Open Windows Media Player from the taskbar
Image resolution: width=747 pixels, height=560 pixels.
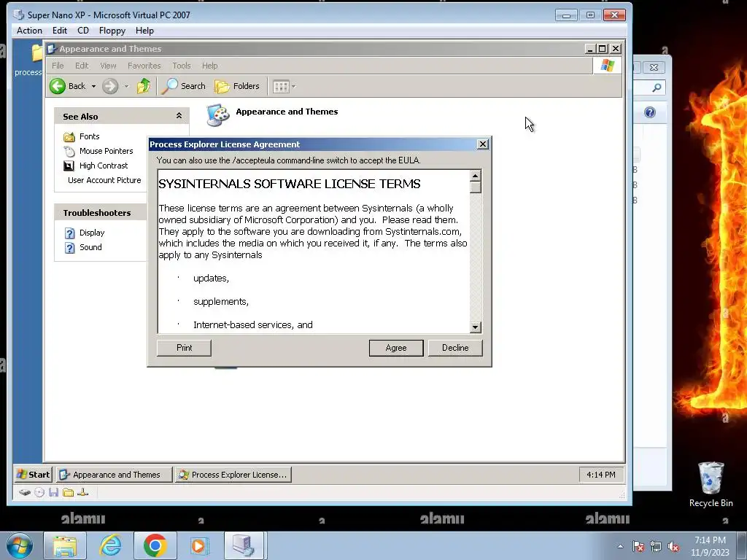tap(198, 545)
